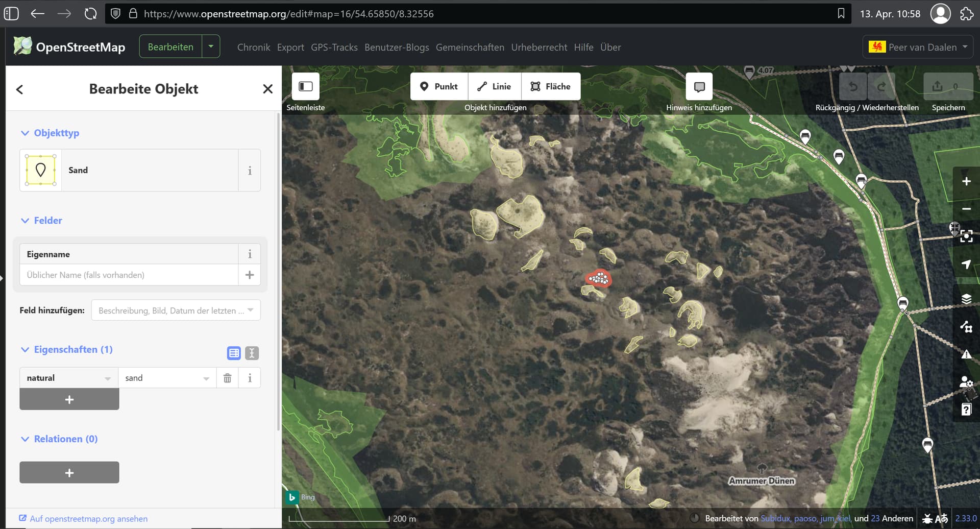980x529 pixels.
Task: Toggle the Seitenleiste sidebar button
Action: click(305, 86)
